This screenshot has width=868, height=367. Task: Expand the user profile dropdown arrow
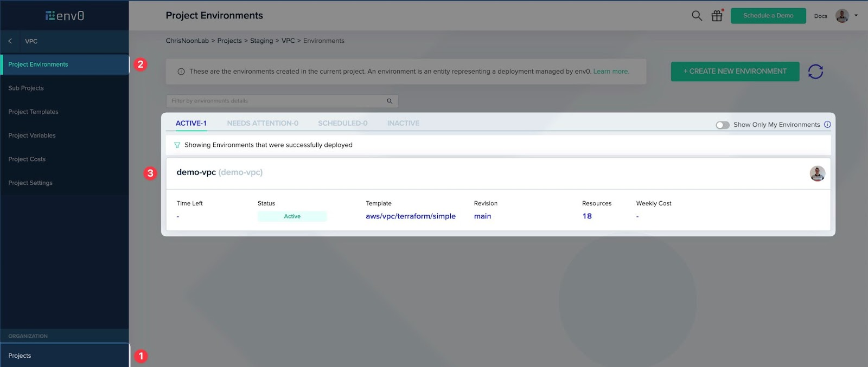click(856, 16)
